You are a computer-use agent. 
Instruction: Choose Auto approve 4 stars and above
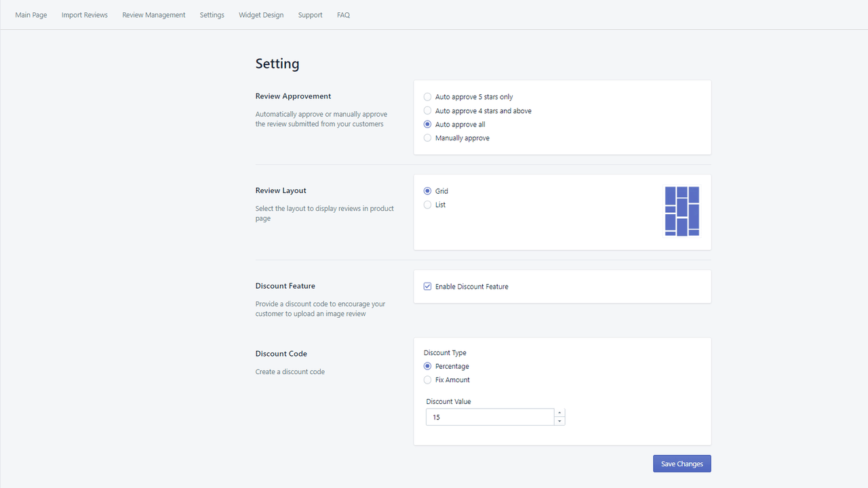(427, 110)
